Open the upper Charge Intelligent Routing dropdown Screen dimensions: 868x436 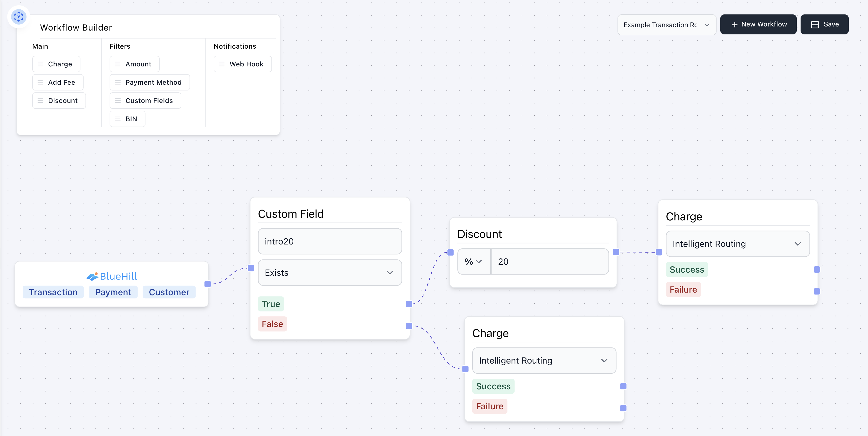pos(738,244)
